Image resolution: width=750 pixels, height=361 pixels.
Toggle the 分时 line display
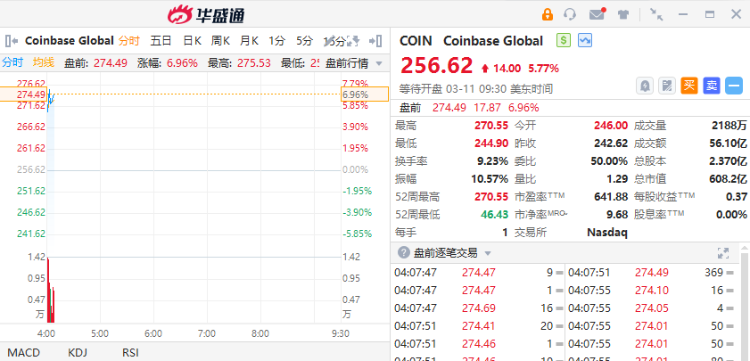coord(12,62)
